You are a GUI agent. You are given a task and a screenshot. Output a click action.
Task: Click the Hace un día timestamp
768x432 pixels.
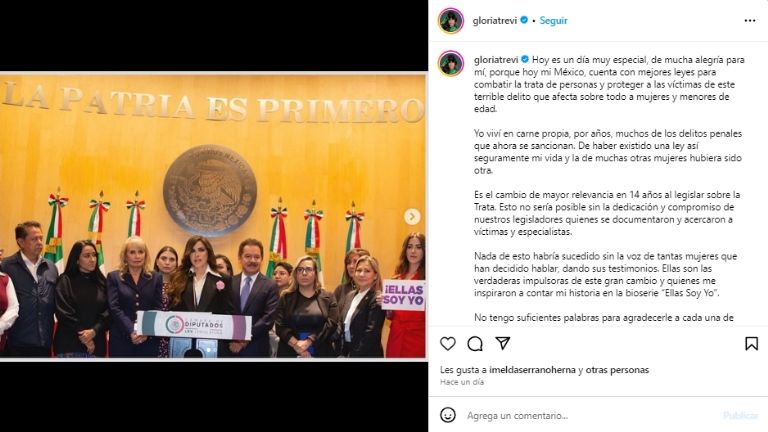point(461,382)
